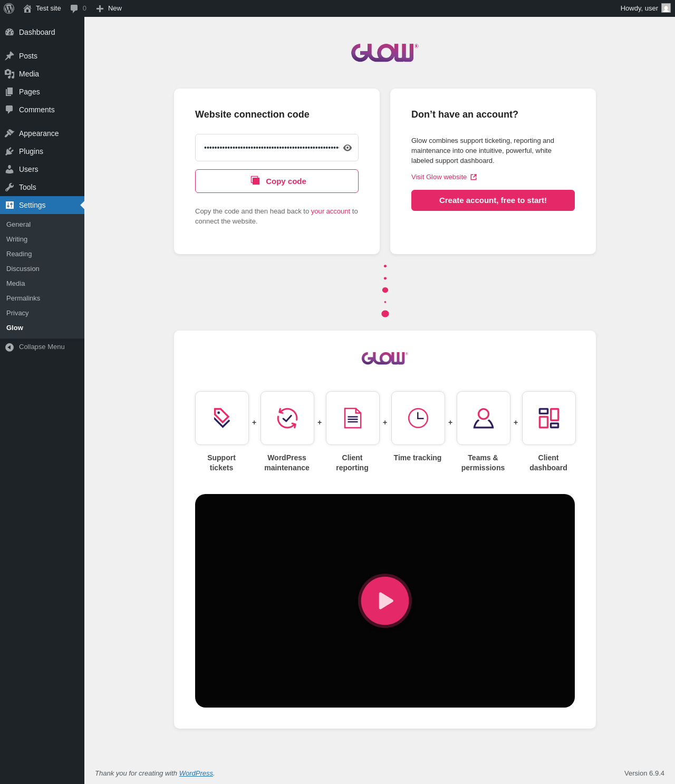Click the WordPress logo in admin bar
This screenshot has width=675, height=784.
pyautogui.click(x=9, y=8)
